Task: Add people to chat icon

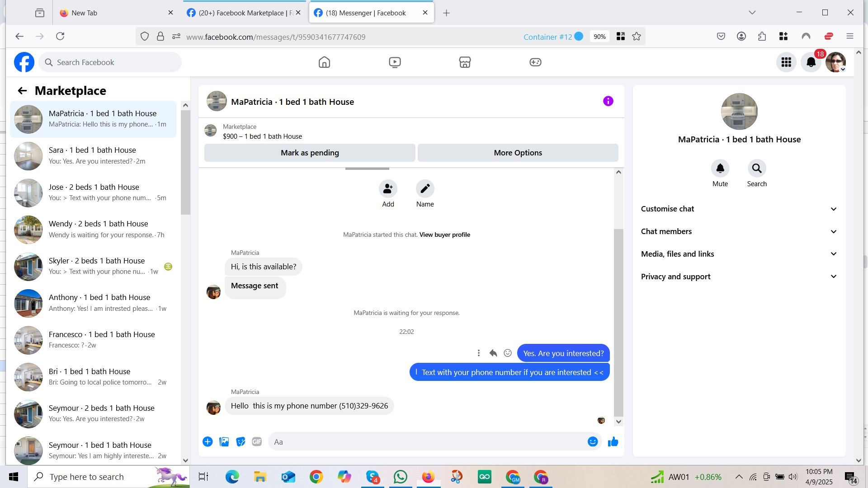Action: (x=388, y=189)
